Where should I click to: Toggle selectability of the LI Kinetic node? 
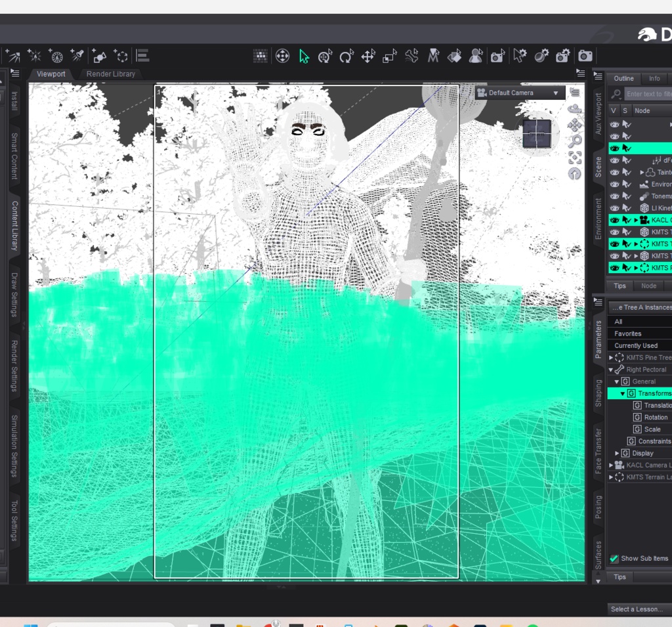pyautogui.click(x=627, y=208)
